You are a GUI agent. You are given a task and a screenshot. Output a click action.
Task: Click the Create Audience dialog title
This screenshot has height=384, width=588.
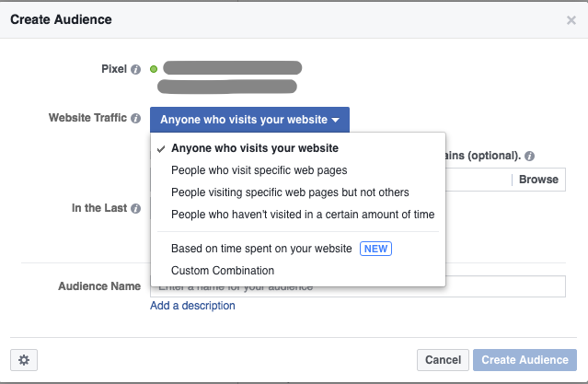coord(61,19)
